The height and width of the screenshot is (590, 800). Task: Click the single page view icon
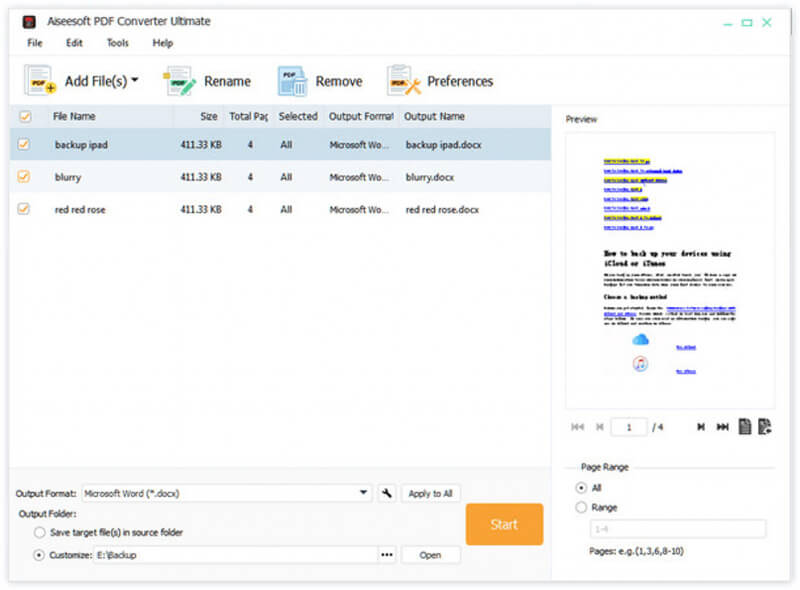click(745, 426)
